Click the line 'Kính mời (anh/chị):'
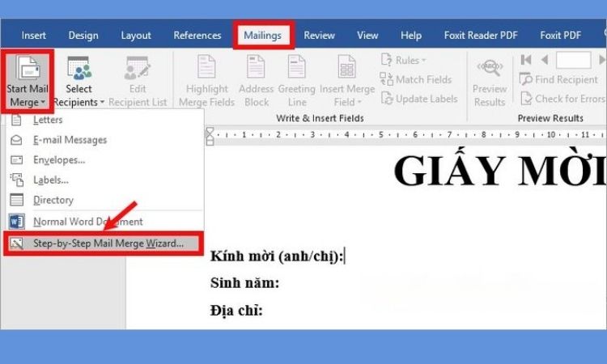 click(277, 256)
